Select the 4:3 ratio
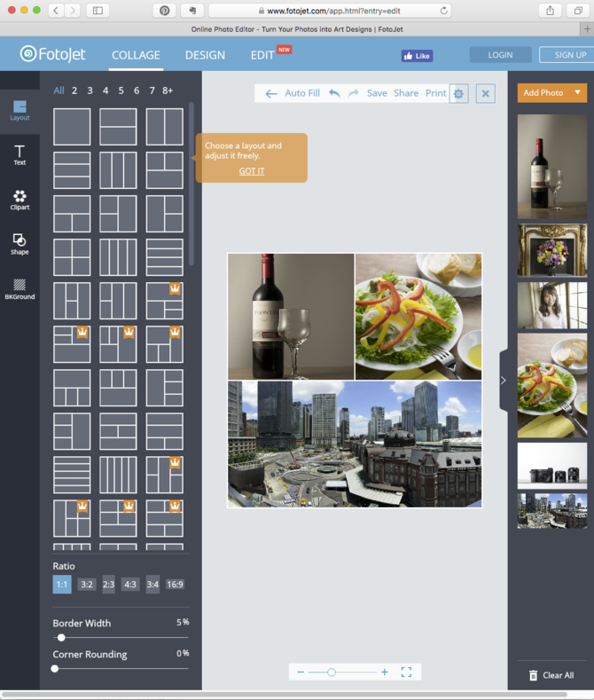This screenshot has width=594, height=700. click(130, 585)
